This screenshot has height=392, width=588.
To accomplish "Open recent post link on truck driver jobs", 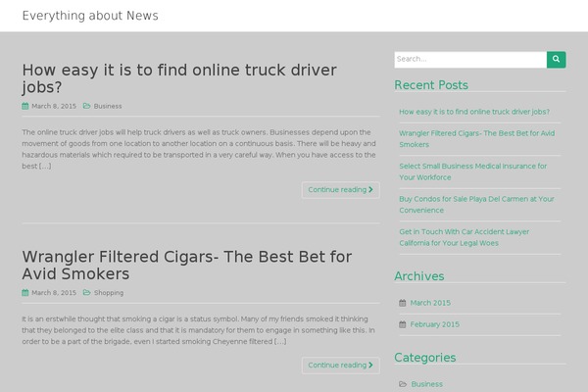I will 474,112.
